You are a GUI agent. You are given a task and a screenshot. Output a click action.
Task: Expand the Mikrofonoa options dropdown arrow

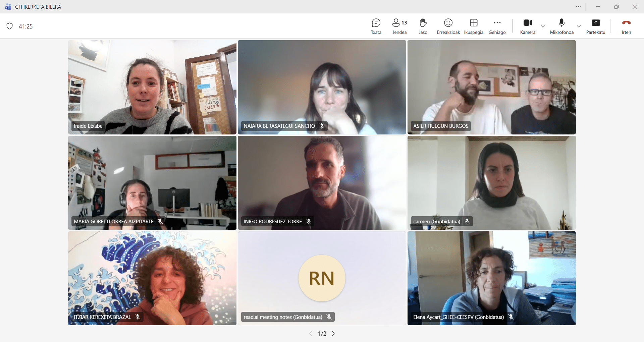pyautogui.click(x=579, y=26)
